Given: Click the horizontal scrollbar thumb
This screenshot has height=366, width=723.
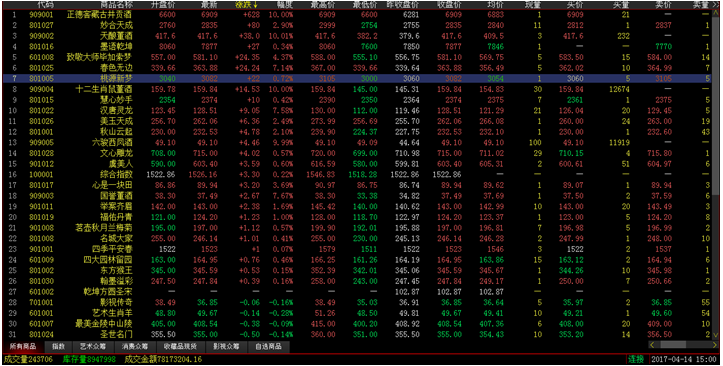Looking at the screenshot, I should tap(673, 345).
